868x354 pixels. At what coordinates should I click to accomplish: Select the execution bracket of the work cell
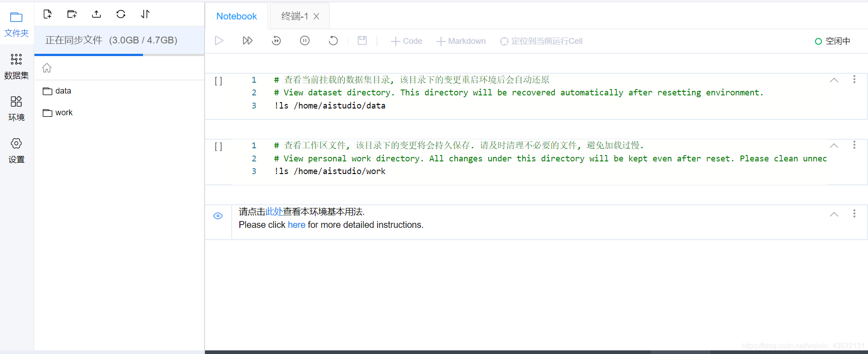click(219, 146)
